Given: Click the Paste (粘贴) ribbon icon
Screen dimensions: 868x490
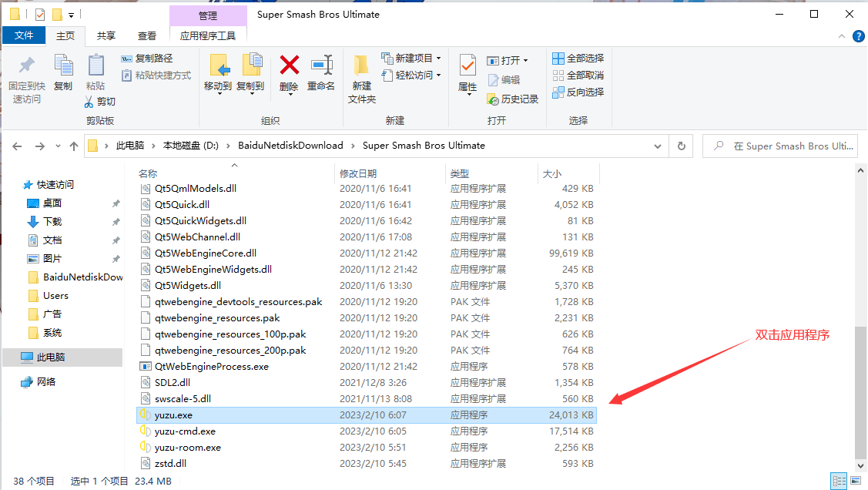Looking at the screenshot, I should (96, 66).
